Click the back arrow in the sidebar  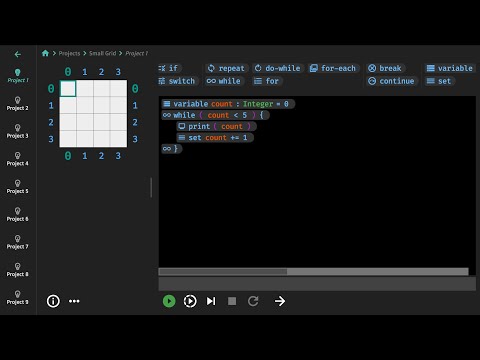(18, 54)
